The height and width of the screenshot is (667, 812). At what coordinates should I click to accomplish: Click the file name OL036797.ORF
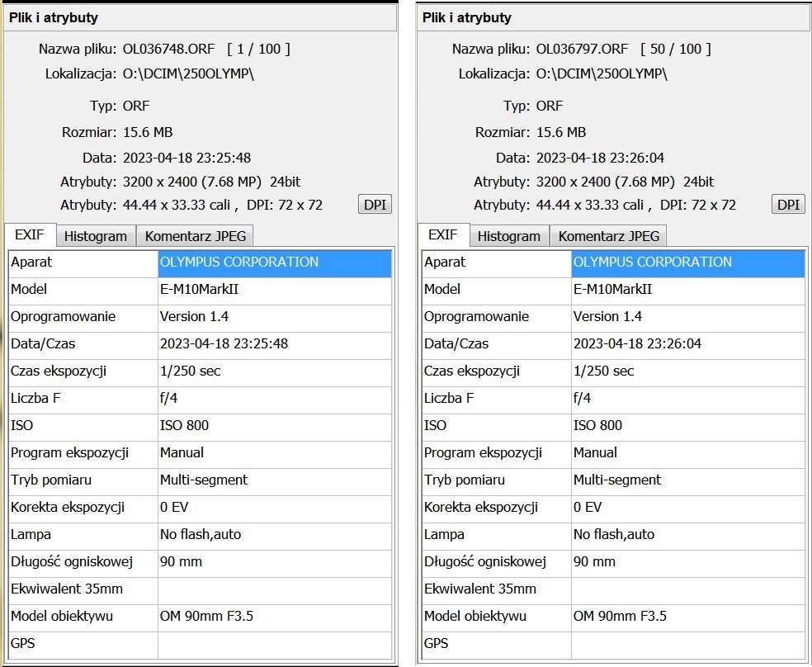583,50
